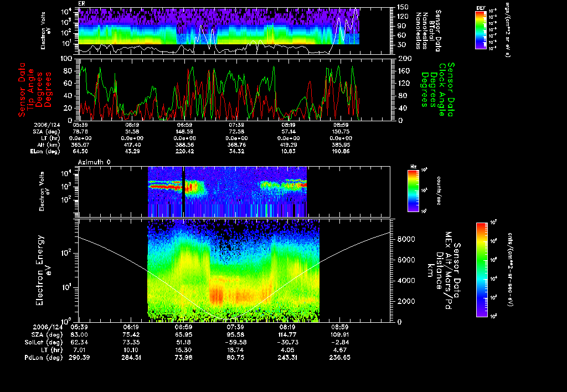This screenshot has width=567, height=392.
Task: Select lower SZA value 109.91
Action: pos(339,335)
